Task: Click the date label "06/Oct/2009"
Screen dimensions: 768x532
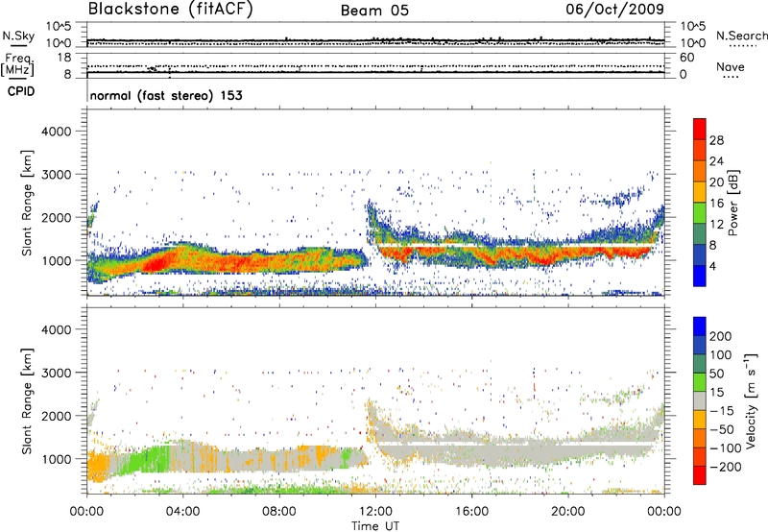Action: click(x=615, y=10)
